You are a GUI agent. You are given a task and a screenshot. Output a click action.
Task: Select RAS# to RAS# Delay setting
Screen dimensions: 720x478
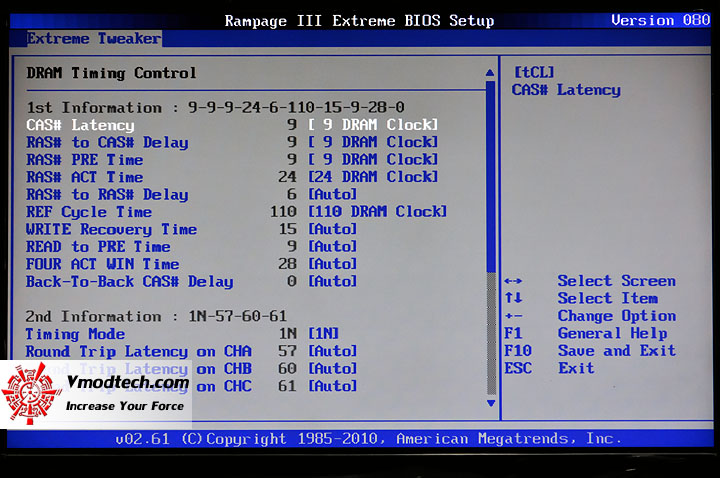[107, 195]
